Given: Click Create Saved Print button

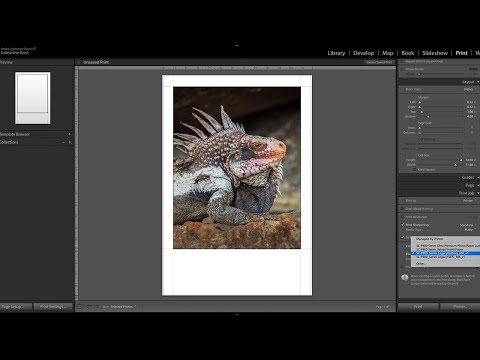Looking at the screenshot, I should [x=379, y=62].
